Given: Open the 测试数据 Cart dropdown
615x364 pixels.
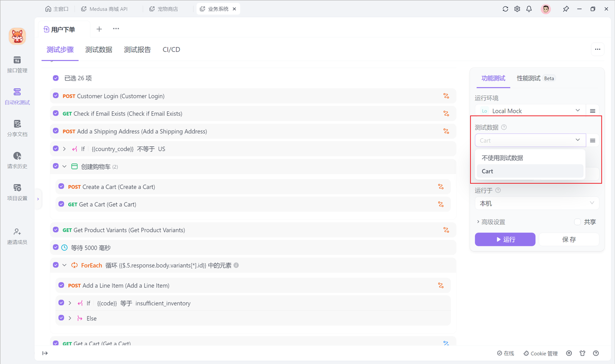Looking at the screenshot, I should click(530, 140).
